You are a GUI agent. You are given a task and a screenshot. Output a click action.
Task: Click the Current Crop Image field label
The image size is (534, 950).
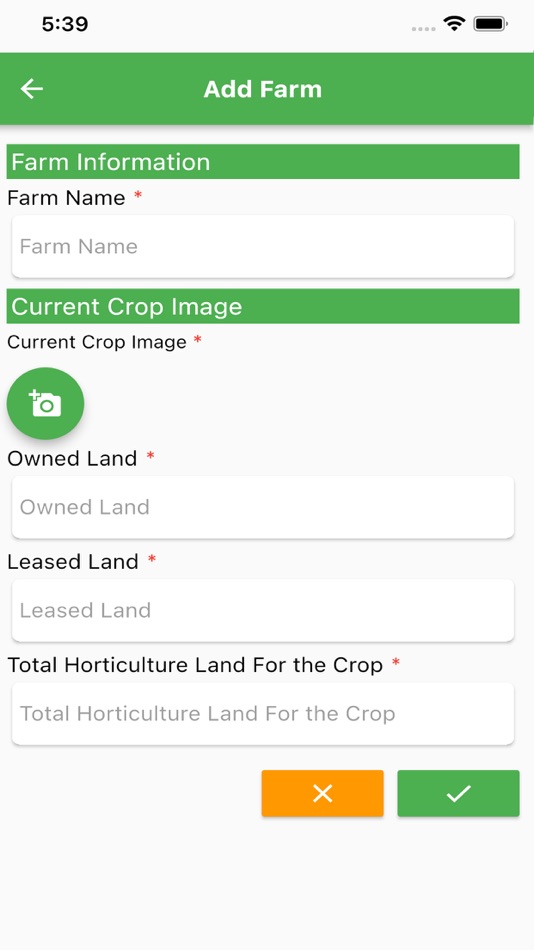[x=97, y=342]
